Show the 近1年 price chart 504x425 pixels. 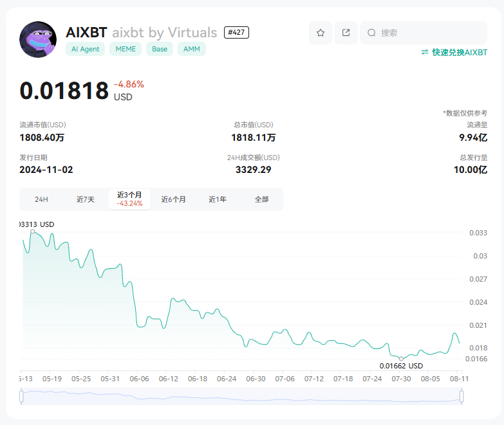pos(218,199)
